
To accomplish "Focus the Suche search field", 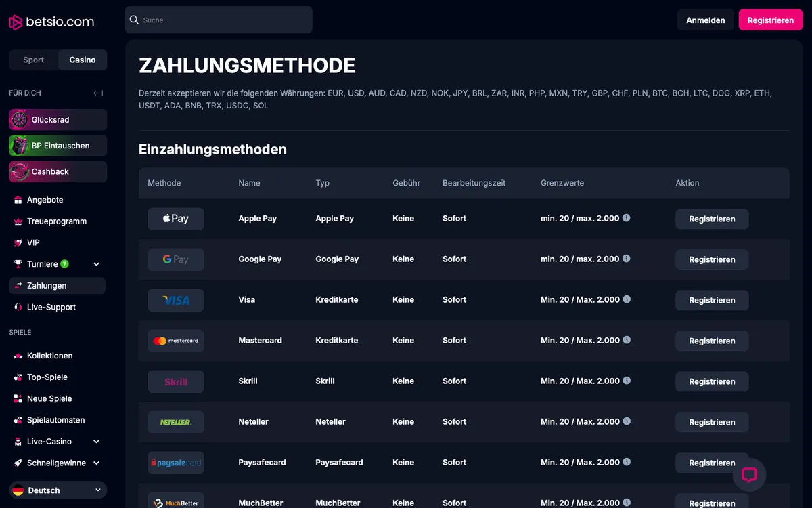I will (219, 20).
